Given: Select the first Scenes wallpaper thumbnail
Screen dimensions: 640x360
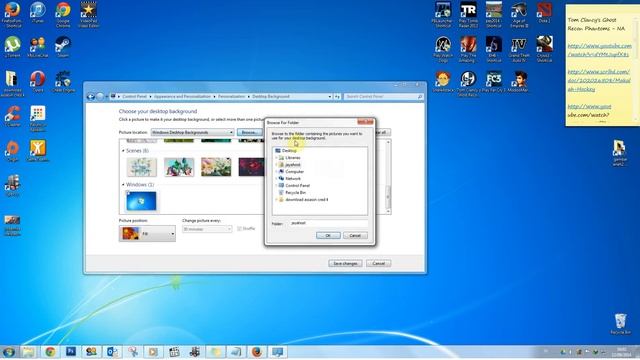Looking at the screenshot, I should (x=142, y=167).
